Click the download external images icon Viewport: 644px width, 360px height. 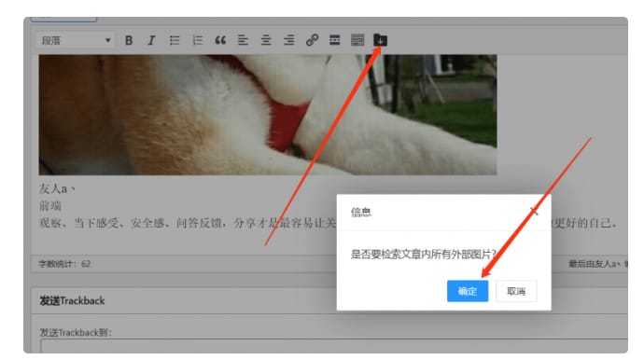[380, 40]
